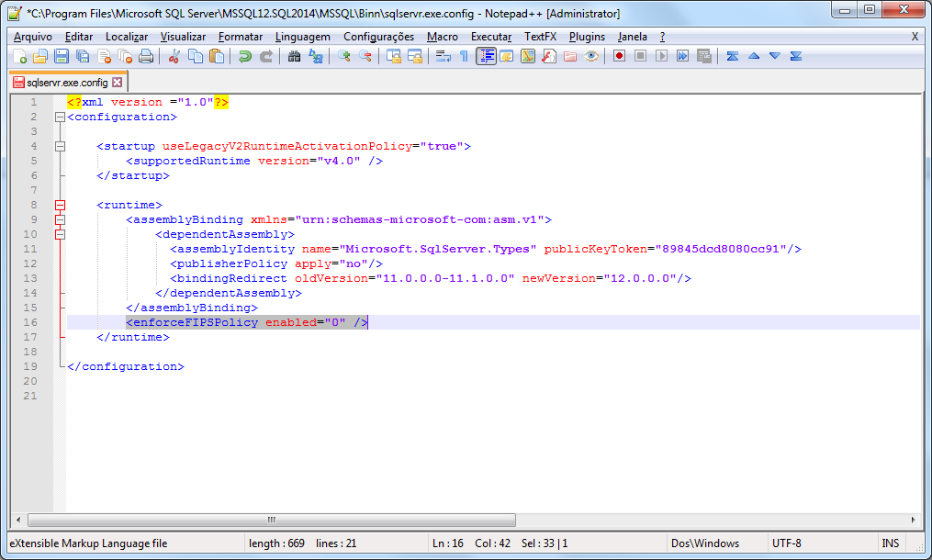
Task: Click the Save file toolbar icon
Action: [62, 57]
